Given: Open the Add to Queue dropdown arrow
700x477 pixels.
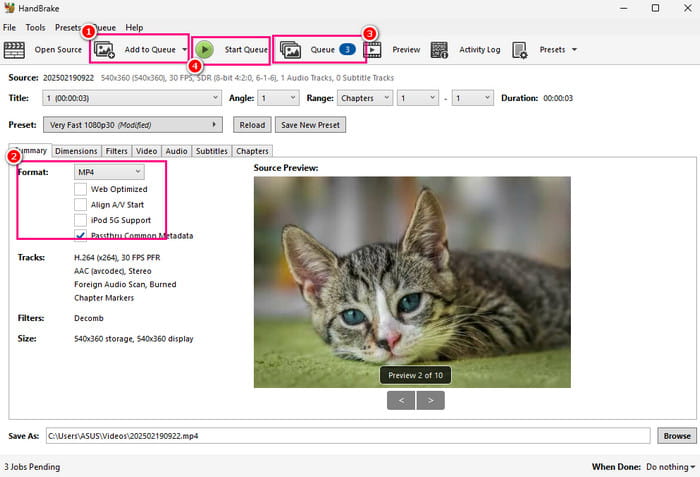Looking at the screenshot, I should pyautogui.click(x=184, y=50).
